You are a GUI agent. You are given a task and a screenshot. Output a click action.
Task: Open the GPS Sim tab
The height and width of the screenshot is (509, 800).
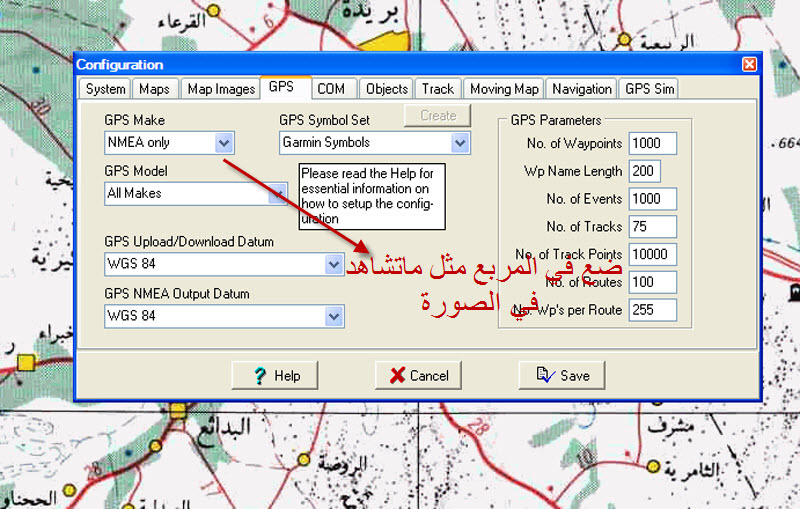(x=649, y=89)
